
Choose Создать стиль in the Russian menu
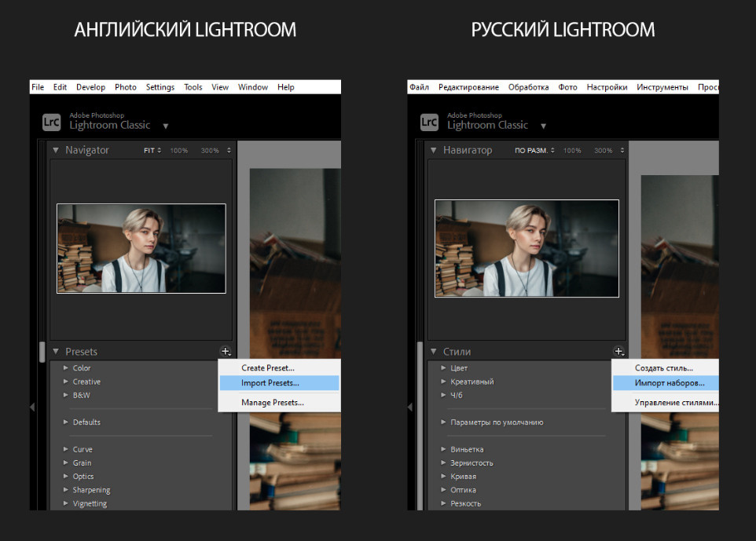point(665,367)
